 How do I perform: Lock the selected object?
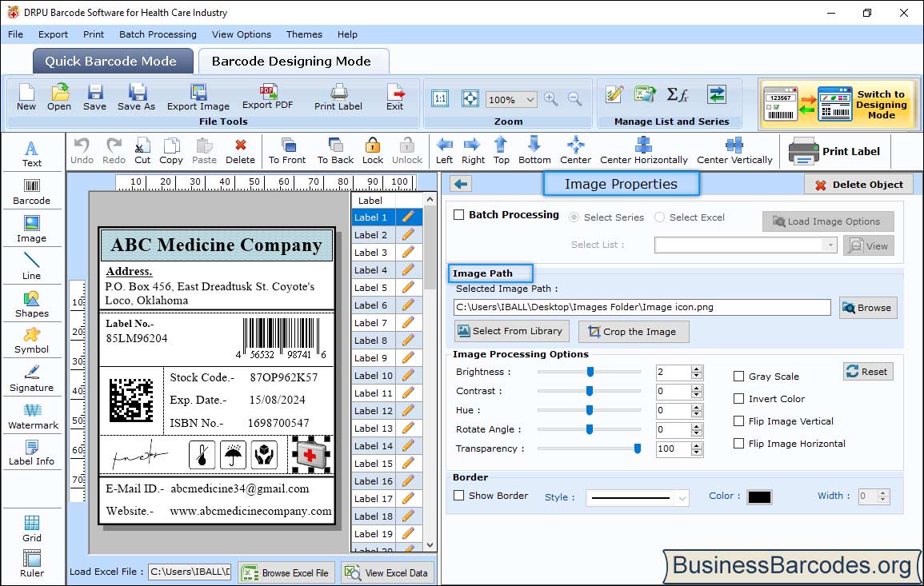pyautogui.click(x=373, y=151)
